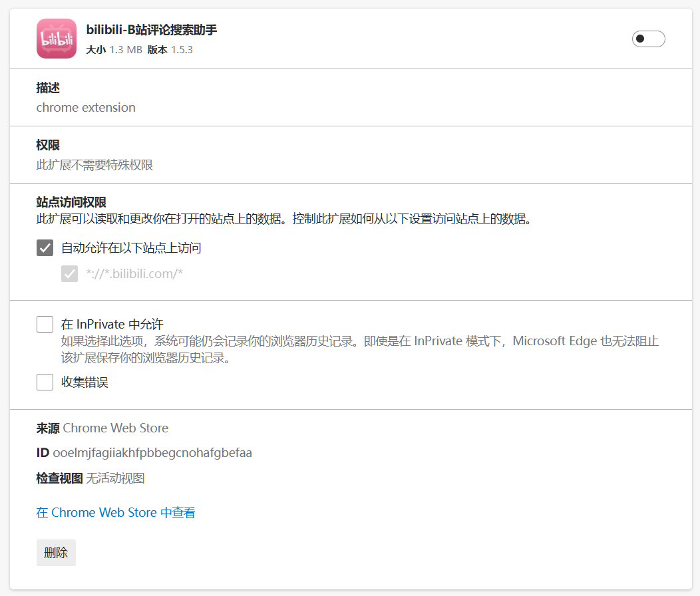
Task: Select the extension ID ooelmjfagiiakhfpbbegcnohafgbefaa
Action: 152,453
